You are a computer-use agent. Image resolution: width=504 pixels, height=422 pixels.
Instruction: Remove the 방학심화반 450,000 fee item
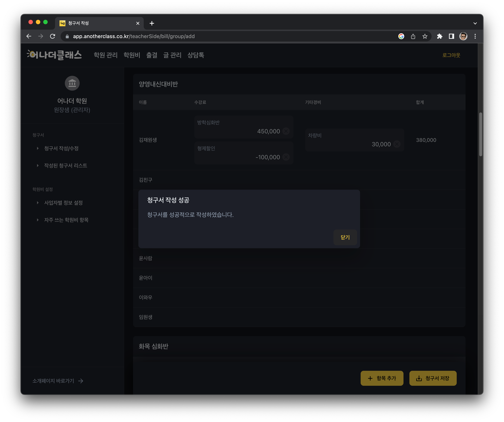pos(286,131)
